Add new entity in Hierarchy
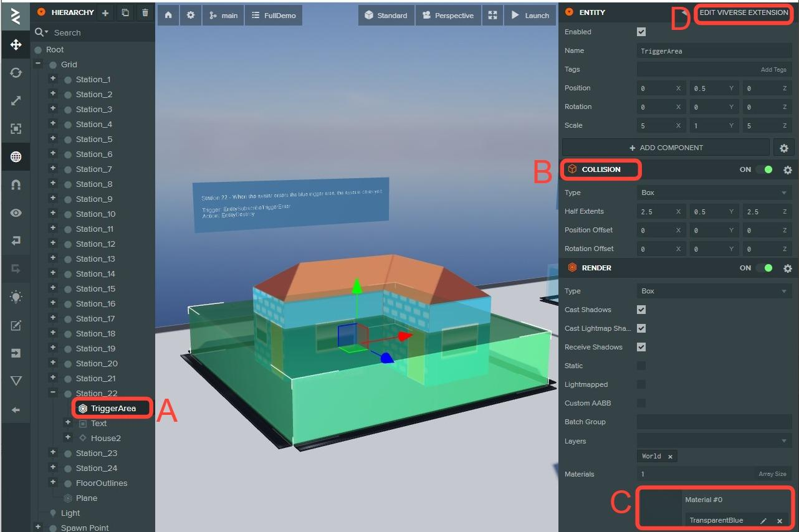Image resolution: width=799 pixels, height=532 pixels. [105, 12]
